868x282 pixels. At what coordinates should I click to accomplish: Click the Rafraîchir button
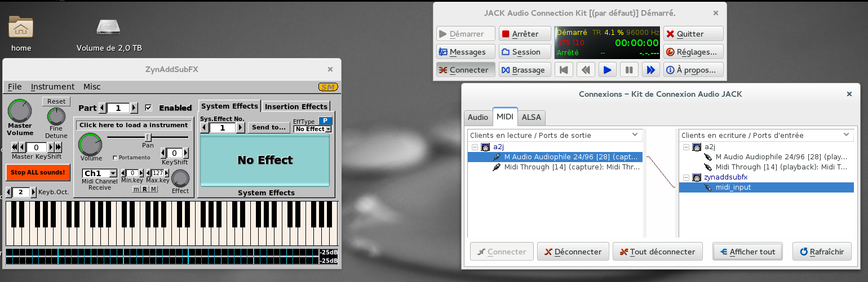(822, 252)
